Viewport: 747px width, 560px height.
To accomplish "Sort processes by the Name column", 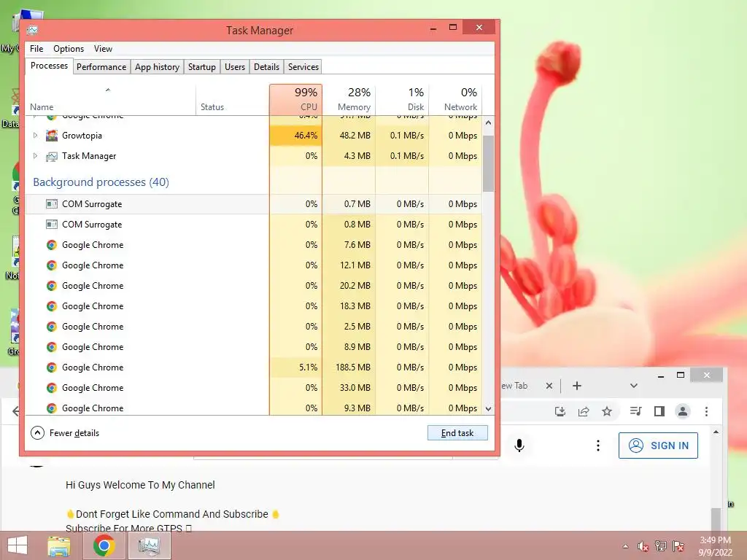I will [x=110, y=99].
